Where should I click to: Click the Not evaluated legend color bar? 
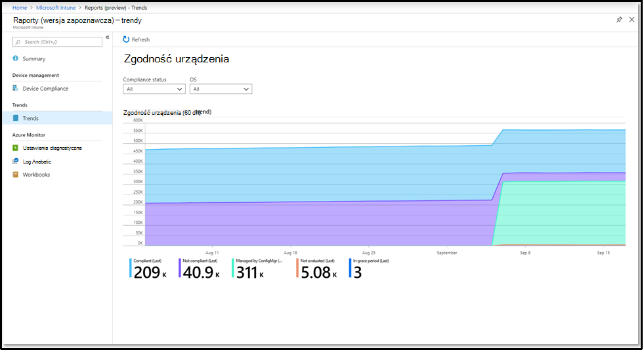(x=297, y=268)
